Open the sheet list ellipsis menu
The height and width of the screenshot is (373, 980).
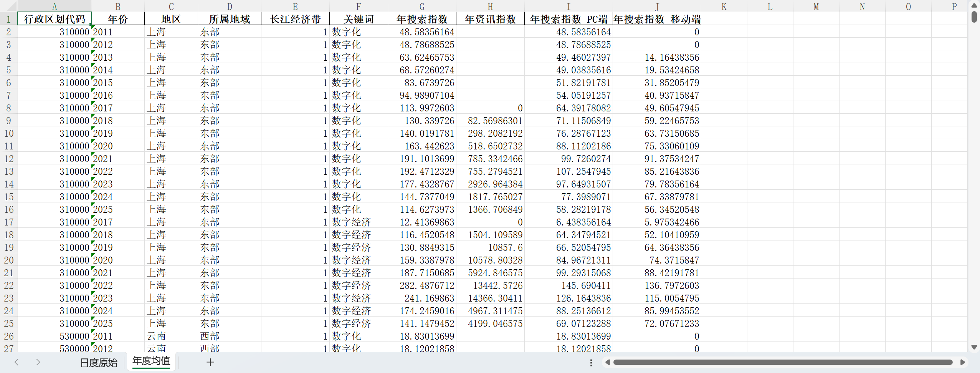click(590, 362)
